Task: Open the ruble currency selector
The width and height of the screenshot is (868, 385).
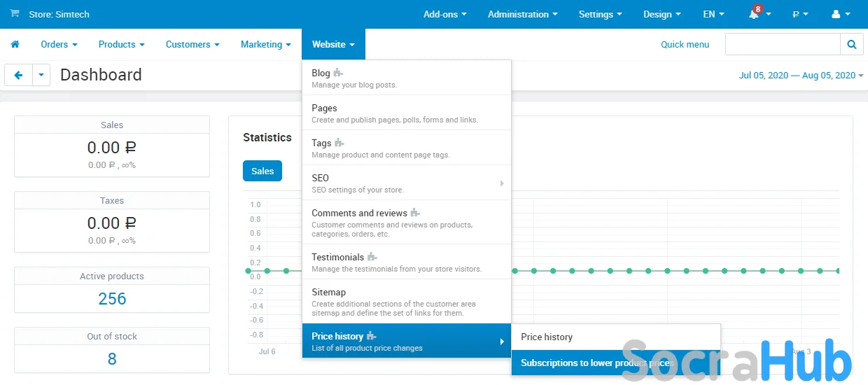Action: tap(800, 14)
